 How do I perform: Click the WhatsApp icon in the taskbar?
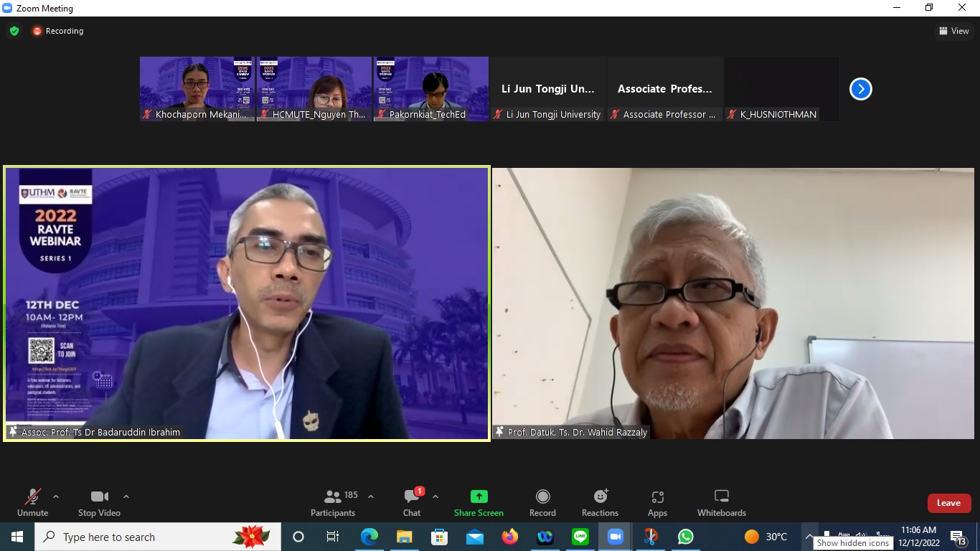pos(686,537)
